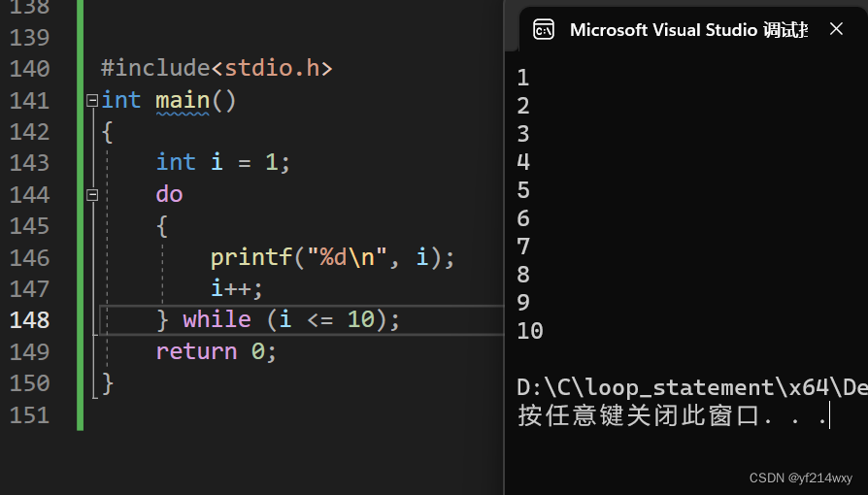Screen dimensions: 868x495
Task: Click the output value 8 in console
Action: click(523, 275)
